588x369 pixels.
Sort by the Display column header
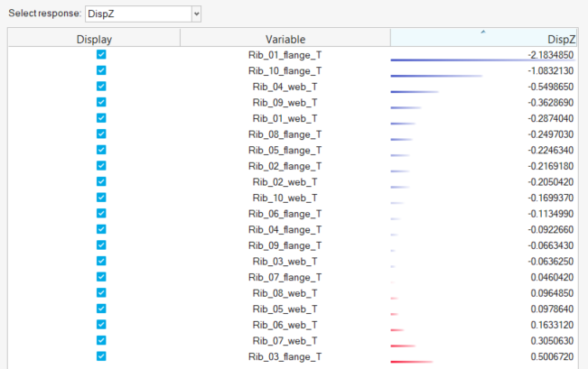[x=94, y=39]
